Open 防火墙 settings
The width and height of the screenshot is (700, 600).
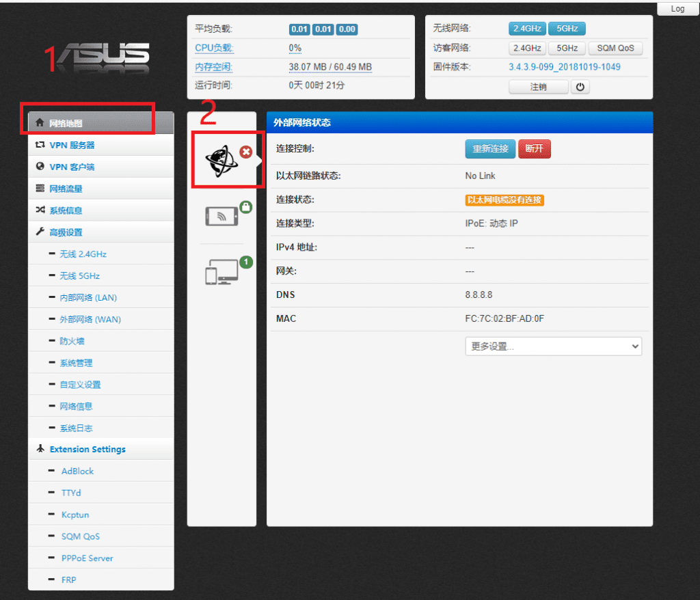tap(101, 341)
